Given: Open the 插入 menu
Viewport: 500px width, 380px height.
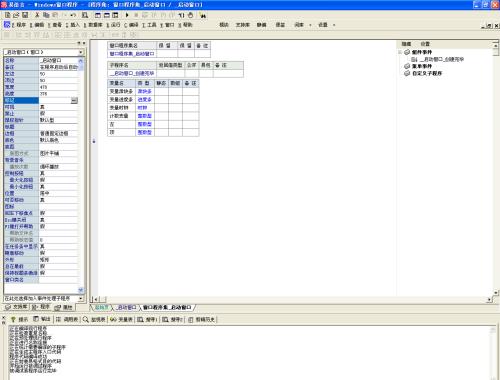Looking at the screenshot, I should (73, 25).
